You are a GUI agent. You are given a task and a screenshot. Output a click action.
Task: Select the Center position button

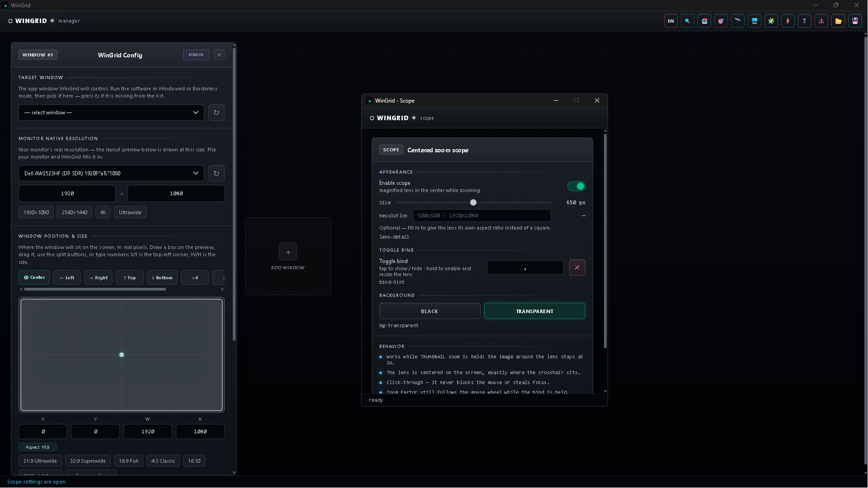pyautogui.click(x=34, y=277)
